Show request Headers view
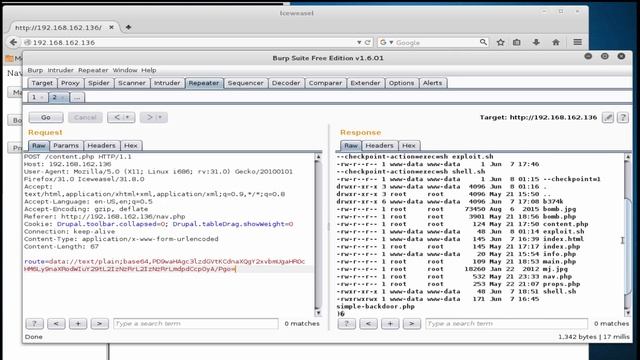The width and height of the screenshot is (640, 360). click(x=101, y=145)
